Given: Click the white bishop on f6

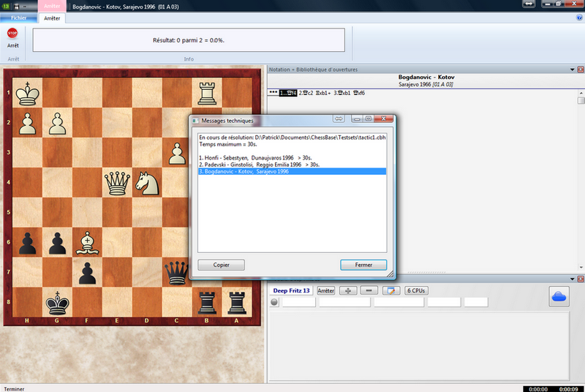Looking at the screenshot, I should tap(87, 243).
